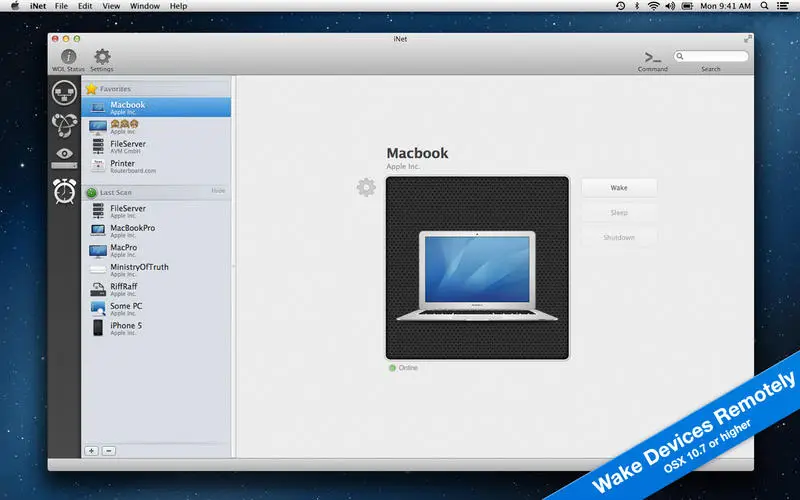Click the Search input field

(x=711, y=56)
